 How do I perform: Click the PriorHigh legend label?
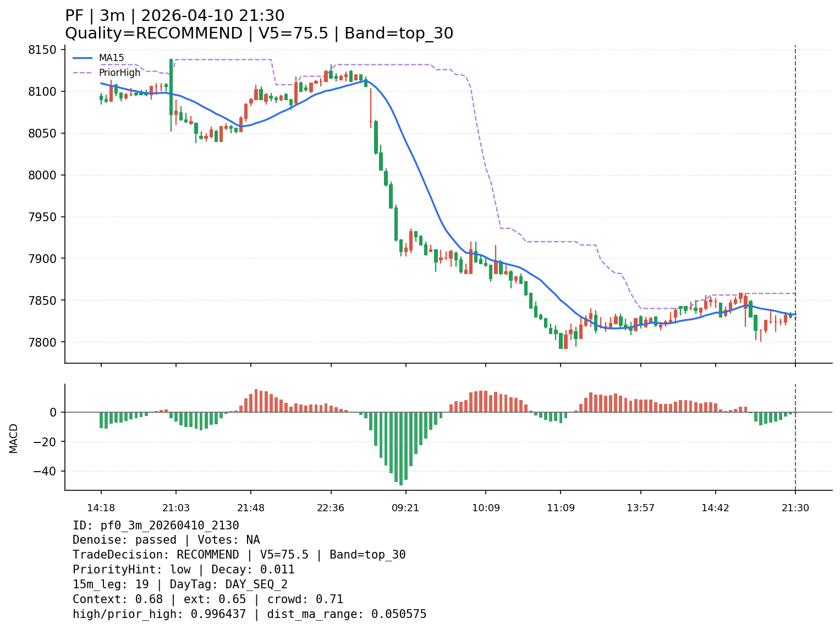(119, 73)
